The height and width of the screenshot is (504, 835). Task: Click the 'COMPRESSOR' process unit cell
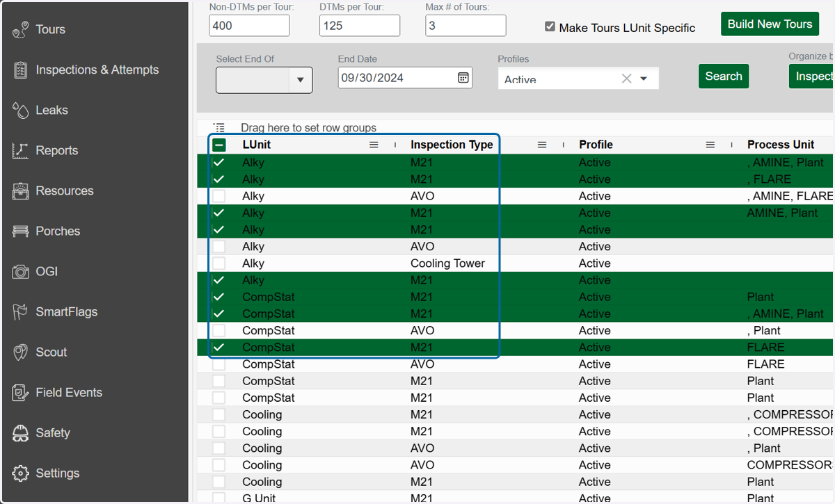(790, 464)
